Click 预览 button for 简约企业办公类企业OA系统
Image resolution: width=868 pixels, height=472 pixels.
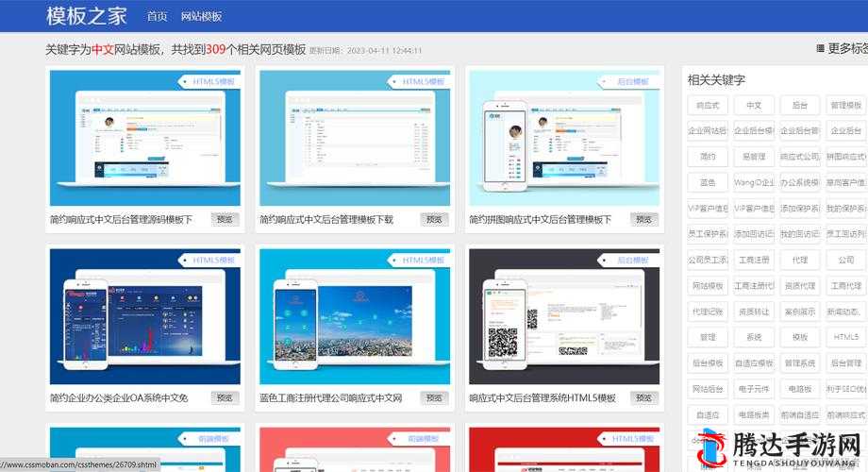(x=225, y=397)
